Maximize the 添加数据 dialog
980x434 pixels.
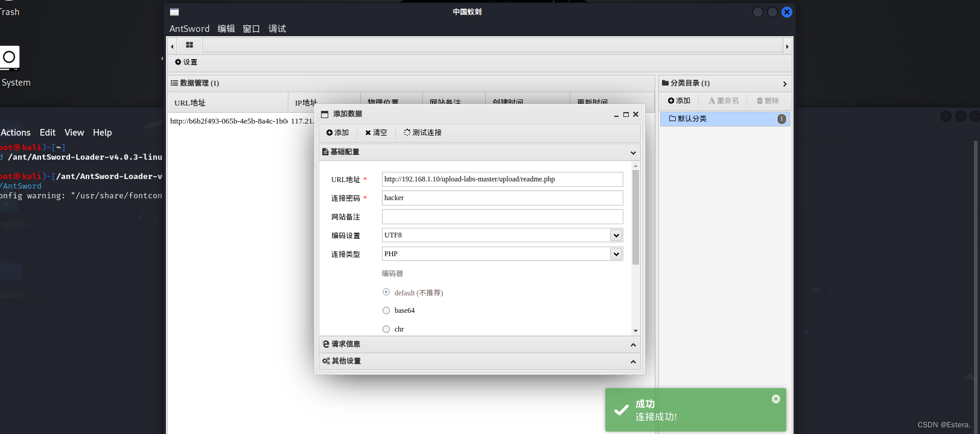click(626, 115)
